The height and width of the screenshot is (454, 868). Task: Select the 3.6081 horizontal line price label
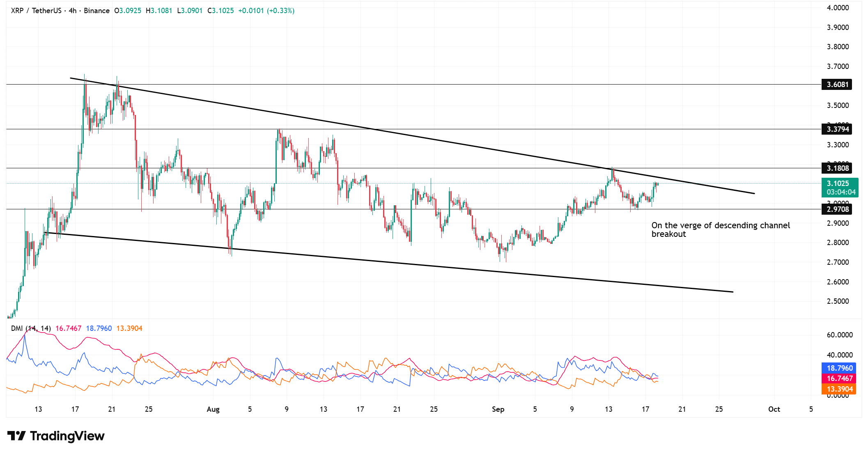coord(837,85)
